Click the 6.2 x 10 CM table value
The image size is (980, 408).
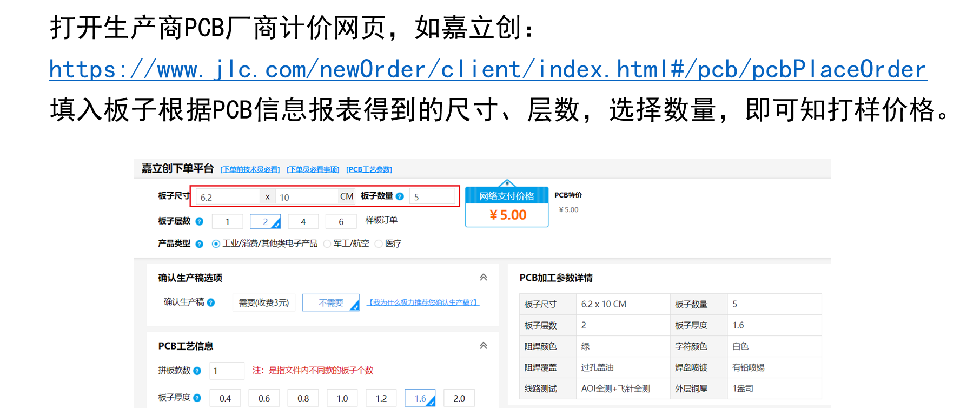pyautogui.click(x=604, y=304)
